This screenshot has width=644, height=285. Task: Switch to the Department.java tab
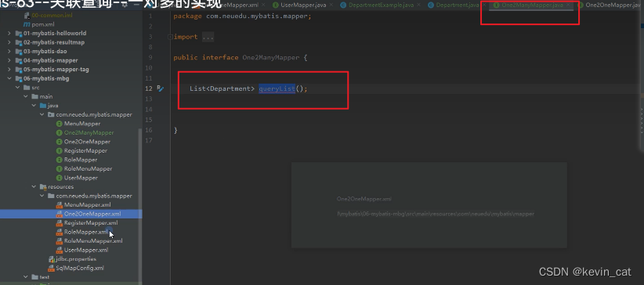pyautogui.click(x=457, y=5)
